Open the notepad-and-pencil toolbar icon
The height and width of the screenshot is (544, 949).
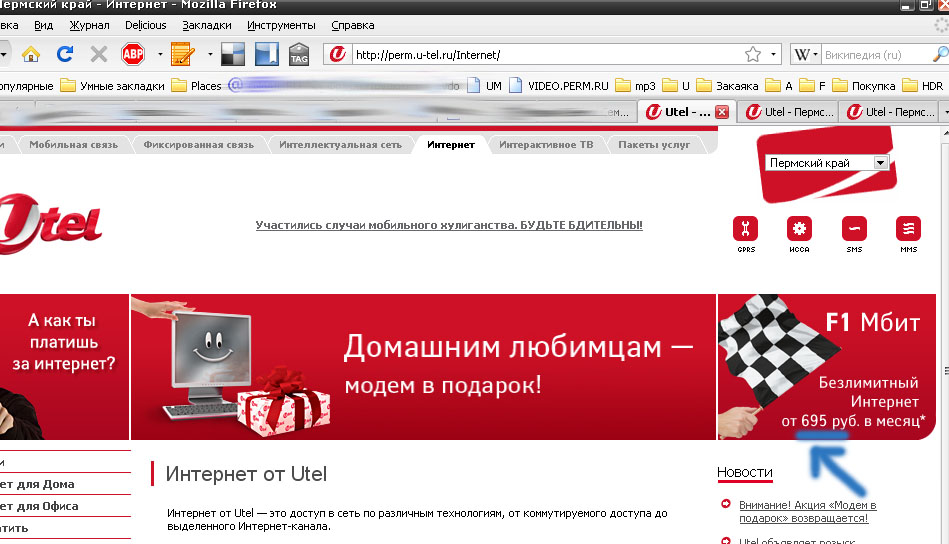tap(182, 54)
